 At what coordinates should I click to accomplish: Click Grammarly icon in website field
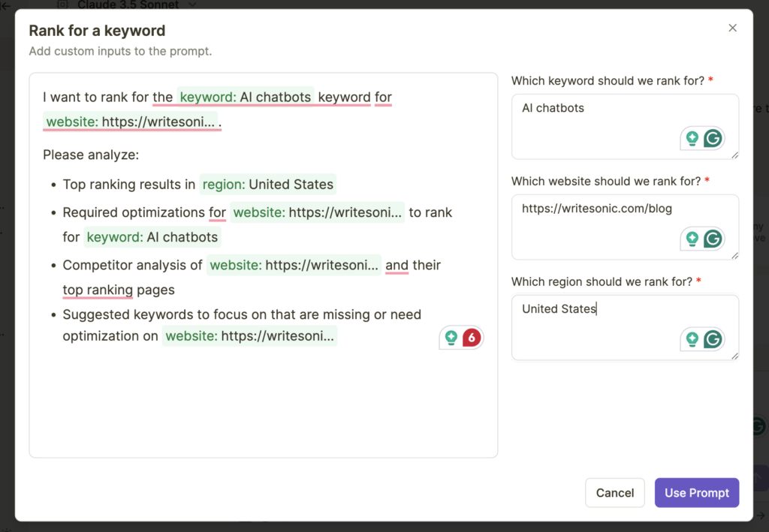pos(713,239)
